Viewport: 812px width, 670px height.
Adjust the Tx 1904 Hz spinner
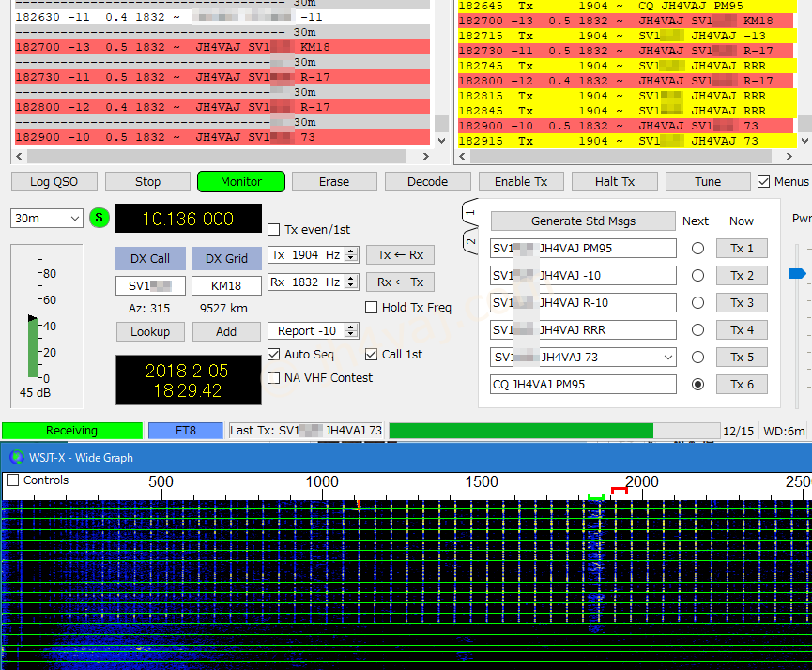(352, 254)
